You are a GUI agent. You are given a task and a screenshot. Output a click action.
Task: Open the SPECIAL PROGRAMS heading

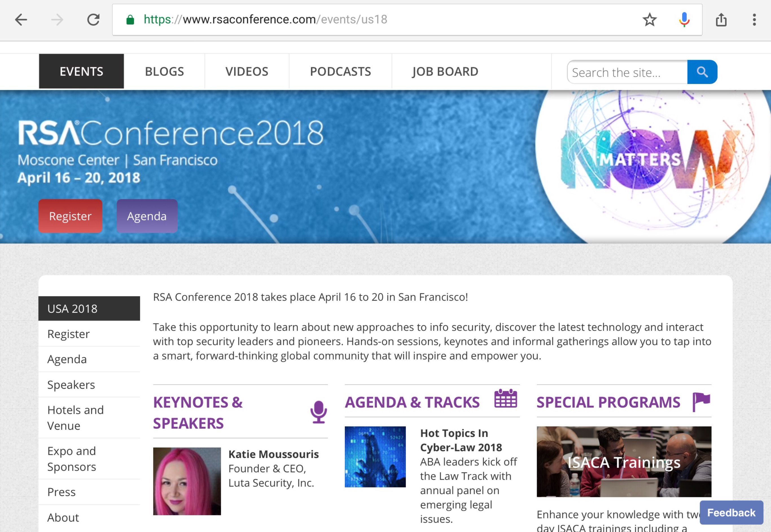pos(608,402)
